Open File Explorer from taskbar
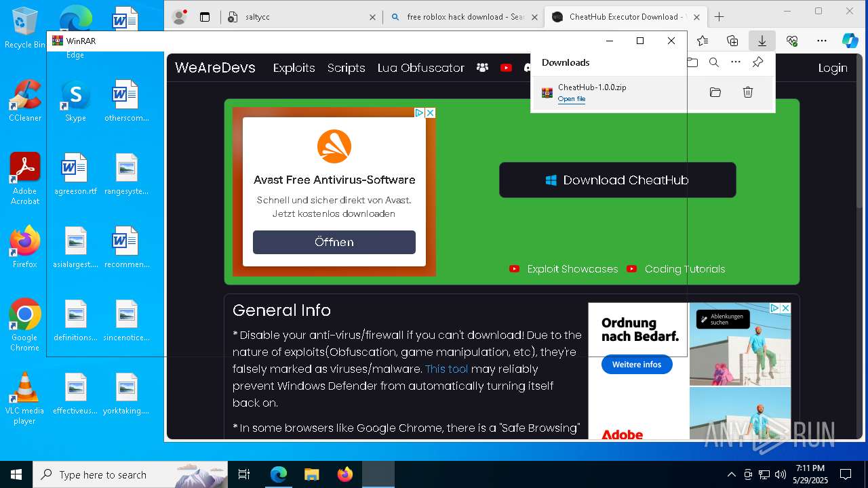 pos(311,474)
